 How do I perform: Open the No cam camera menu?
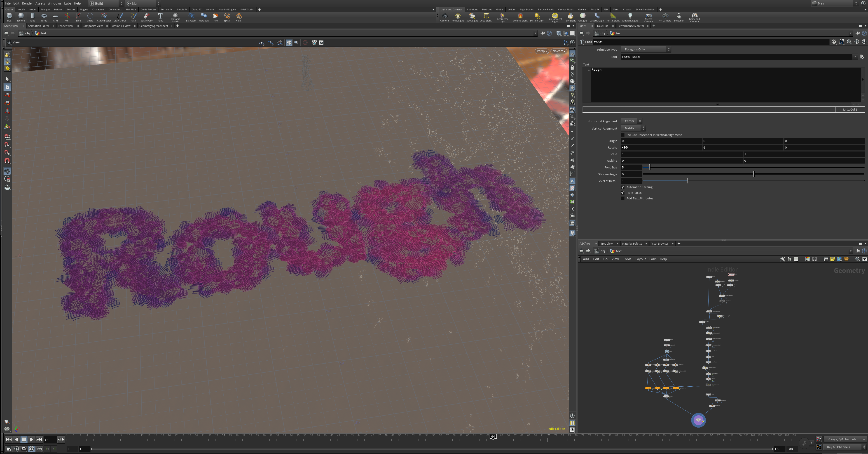558,51
